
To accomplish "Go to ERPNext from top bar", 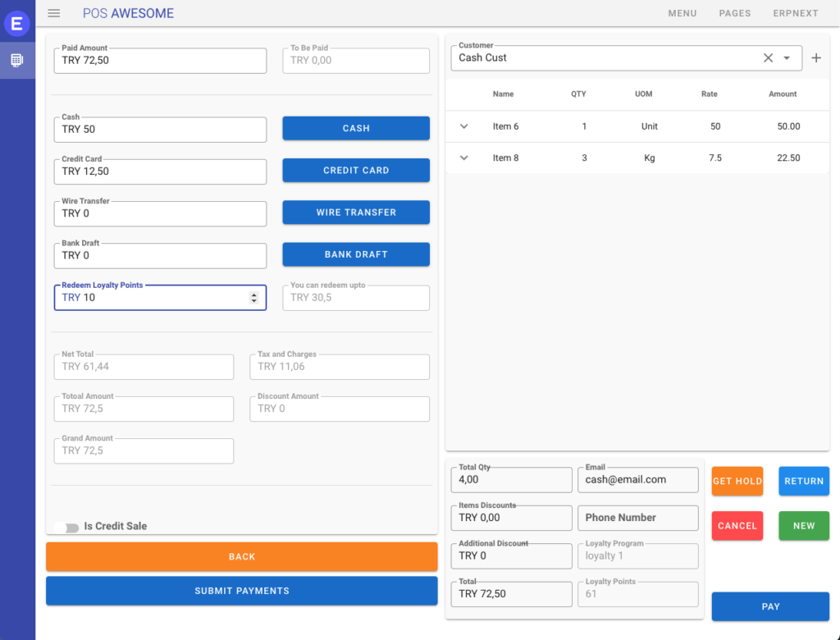I will click(x=796, y=13).
